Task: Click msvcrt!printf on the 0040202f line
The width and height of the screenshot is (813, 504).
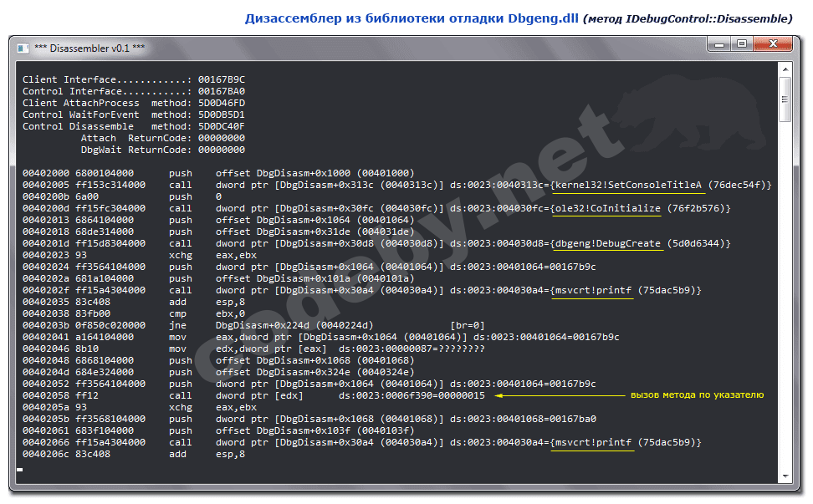Action: coord(593,290)
